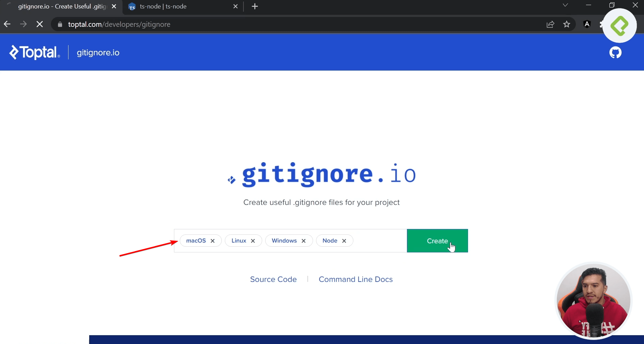Open the Command Line Docs link
The height and width of the screenshot is (344, 644).
[356, 279]
